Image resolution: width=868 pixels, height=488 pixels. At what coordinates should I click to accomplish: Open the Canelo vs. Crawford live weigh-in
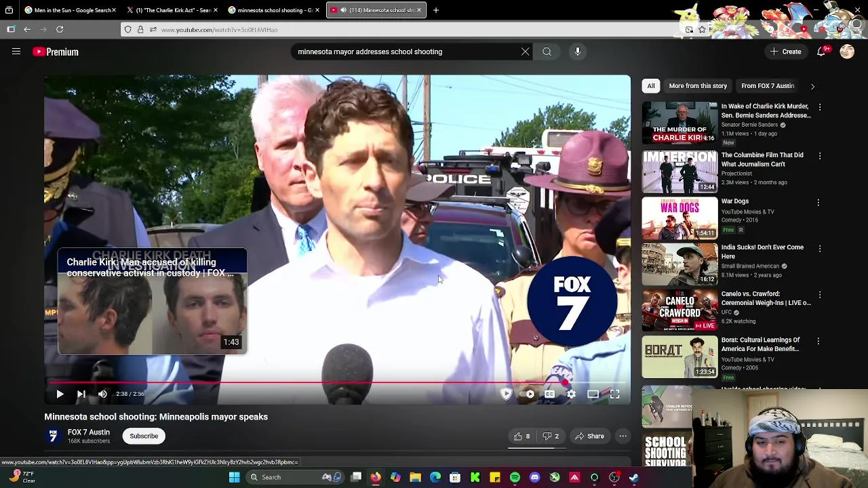[x=766, y=298]
